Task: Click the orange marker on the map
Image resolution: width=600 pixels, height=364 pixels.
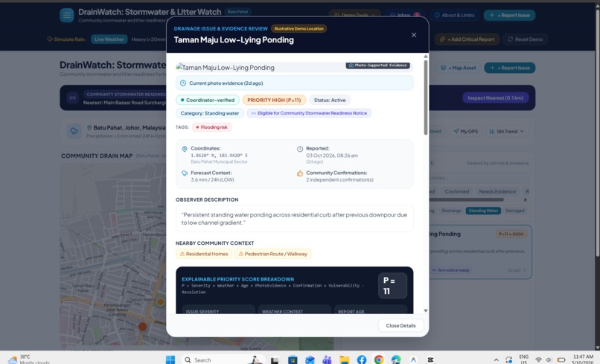Action: tap(142, 327)
